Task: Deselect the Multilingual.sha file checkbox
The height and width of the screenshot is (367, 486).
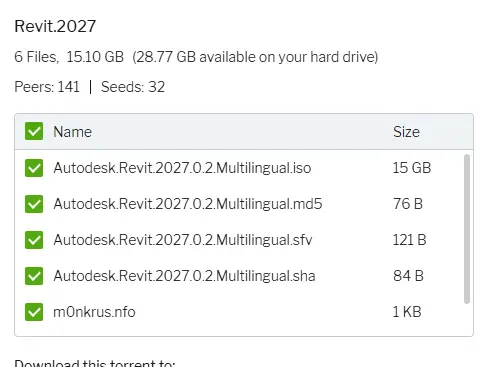Action: click(34, 276)
